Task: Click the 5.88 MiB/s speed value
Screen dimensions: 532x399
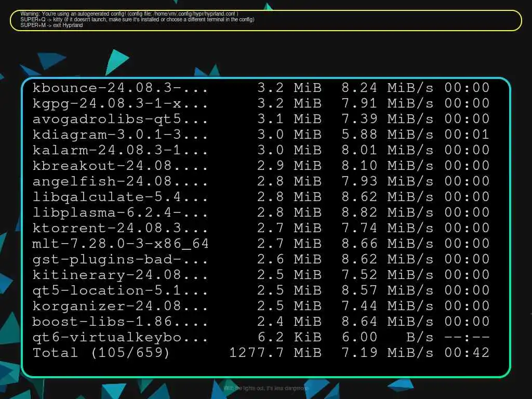Action: pos(388,135)
